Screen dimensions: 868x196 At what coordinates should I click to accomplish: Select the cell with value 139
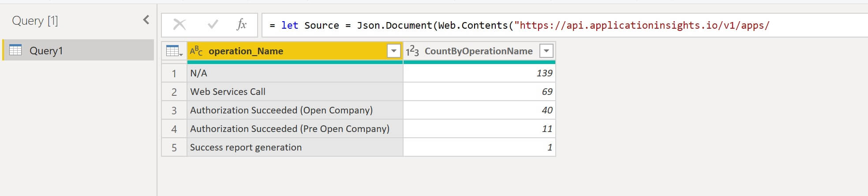tap(479, 73)
